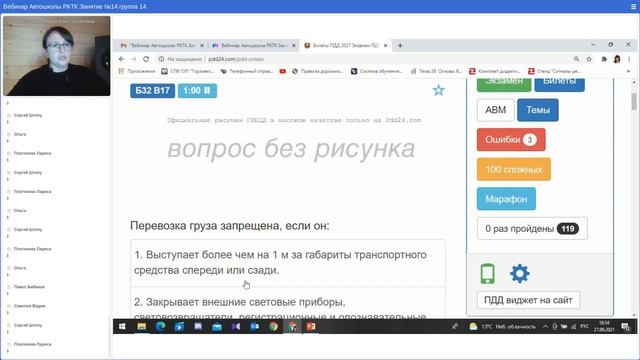
Task: Open the Стенд Сигналы bookmark
Action: coord(555,71)
